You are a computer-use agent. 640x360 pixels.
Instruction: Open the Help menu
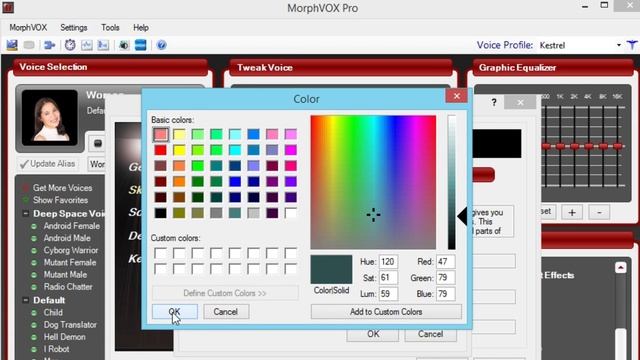pyautogui.click(x=141, y=28)
